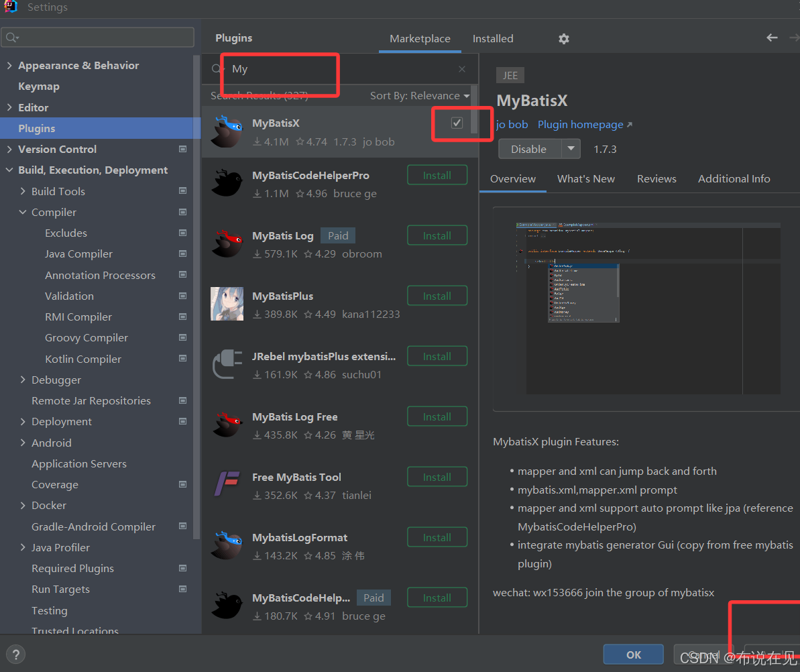Screen dimensions: 800x672
Task: Click the JRebel mybatisPlus plug icon
Action: pos(227,364)
